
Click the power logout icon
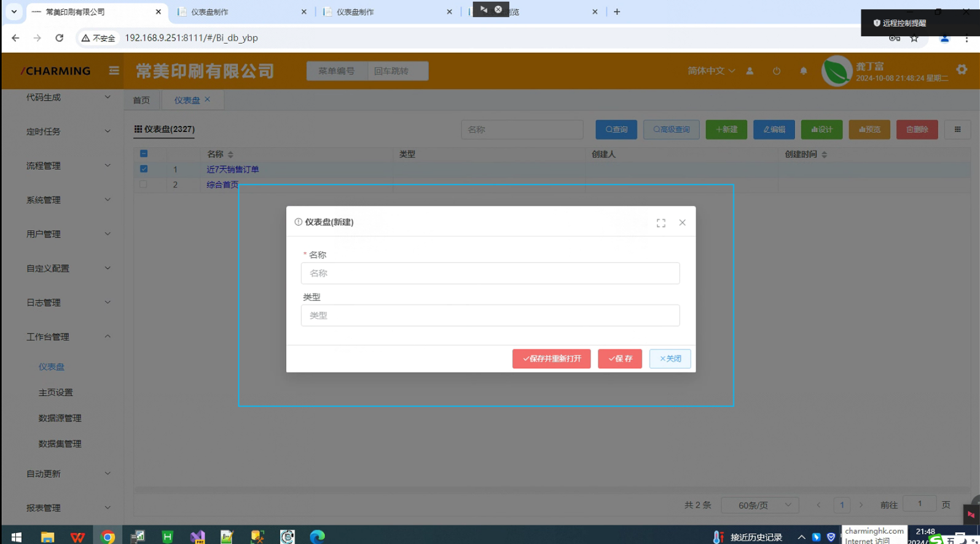coord(777,71)
